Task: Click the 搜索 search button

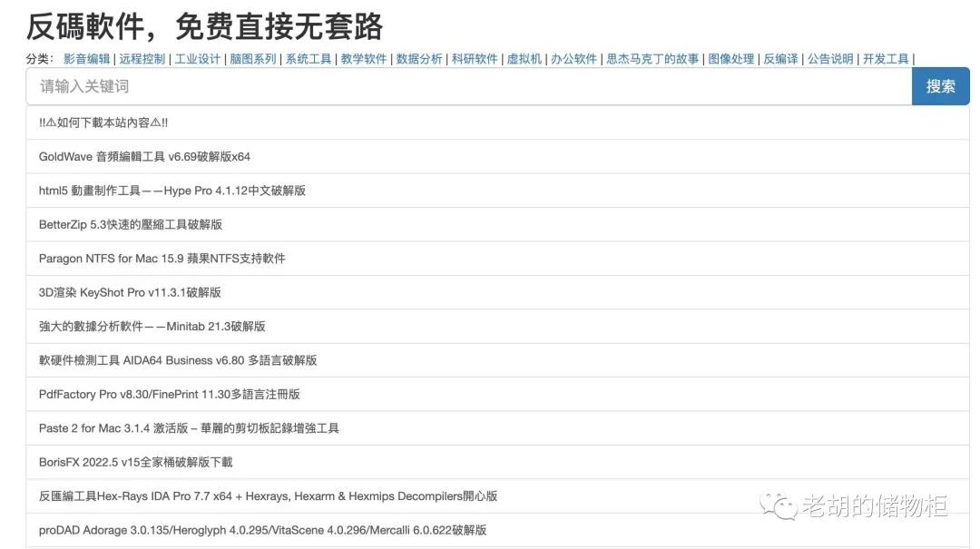Action: tap(940, 86)
